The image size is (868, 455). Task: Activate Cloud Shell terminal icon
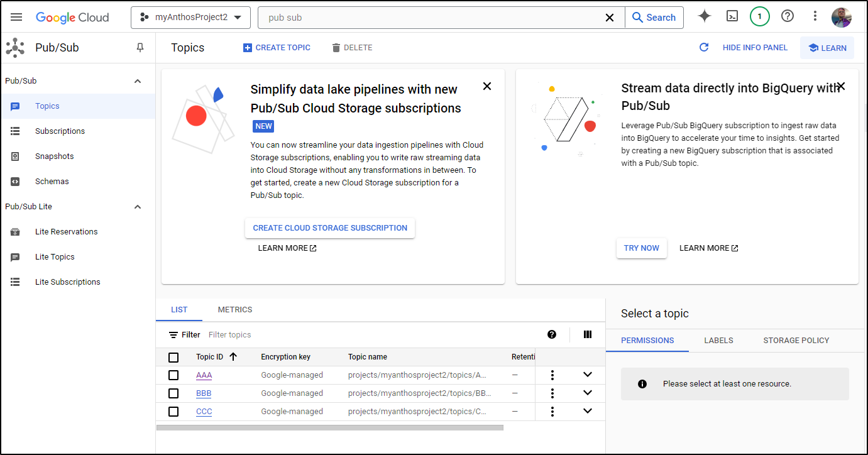coord(732,17)
